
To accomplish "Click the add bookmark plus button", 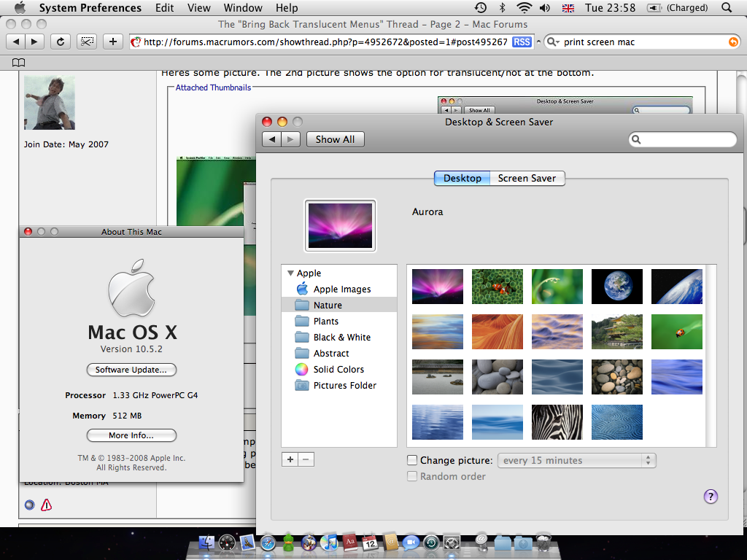I will pyautogui.click(x=112, y=42).
